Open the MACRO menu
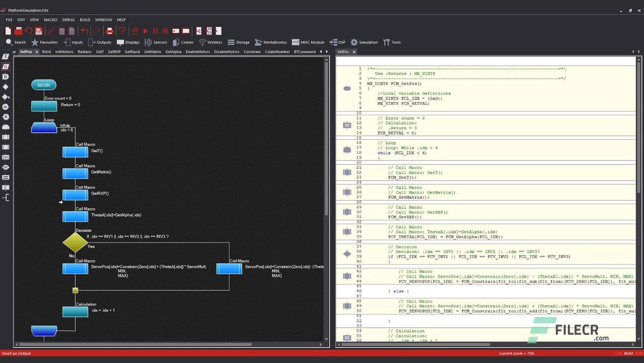 tap(49, 19)
